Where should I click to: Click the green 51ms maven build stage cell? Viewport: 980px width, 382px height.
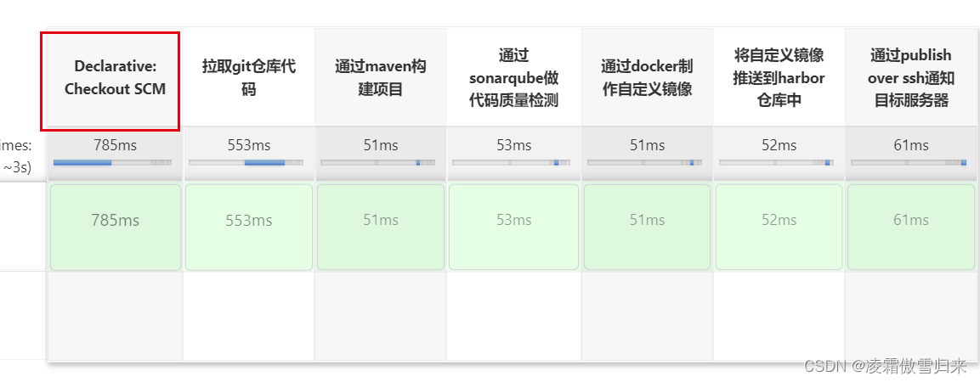380,227
